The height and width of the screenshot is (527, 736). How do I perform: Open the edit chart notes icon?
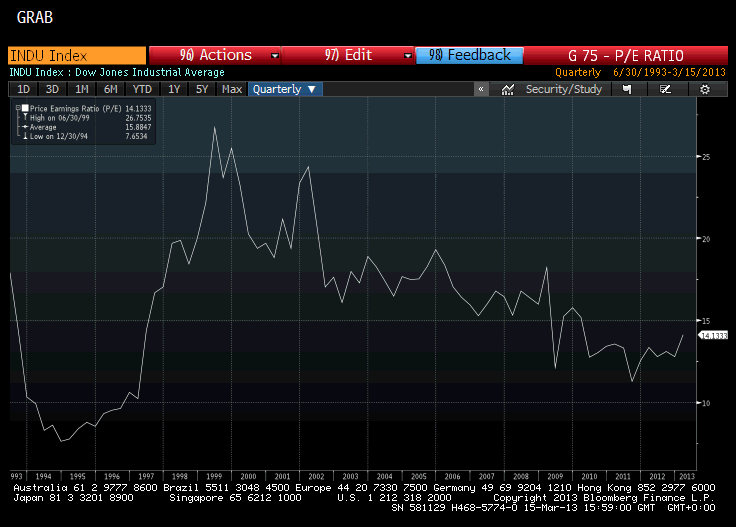click(x=665, y=89)
